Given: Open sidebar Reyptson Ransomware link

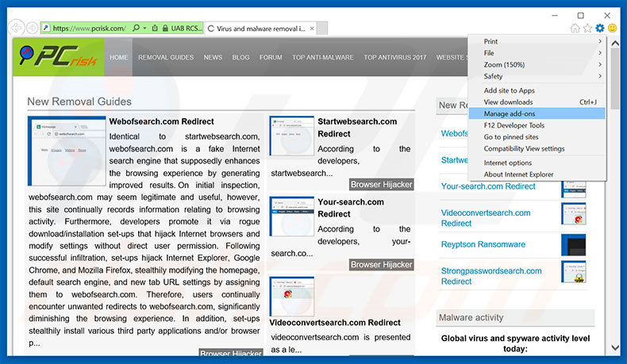Looking at the screenshot, I should pos(483,244).
